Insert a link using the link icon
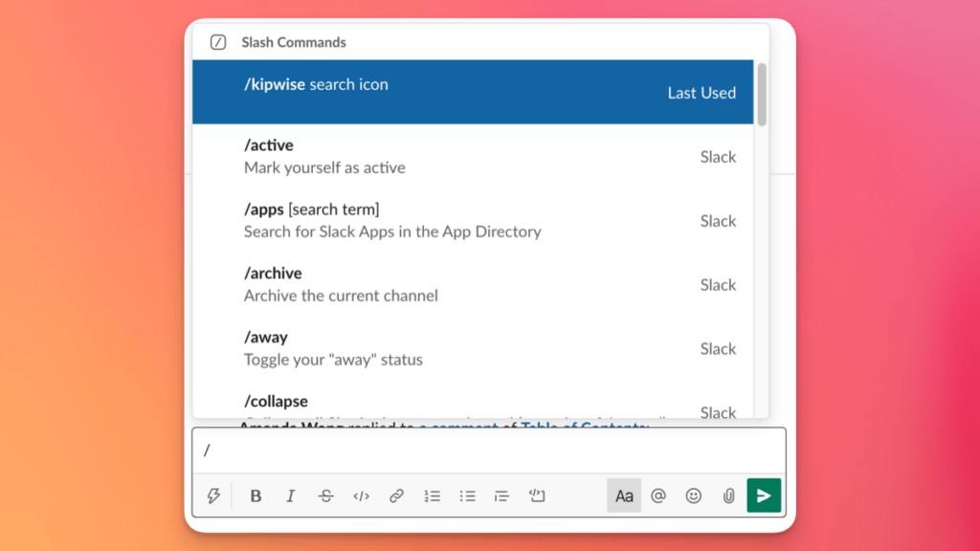Viewport: 980px width, 551px height. click(396, 496)
